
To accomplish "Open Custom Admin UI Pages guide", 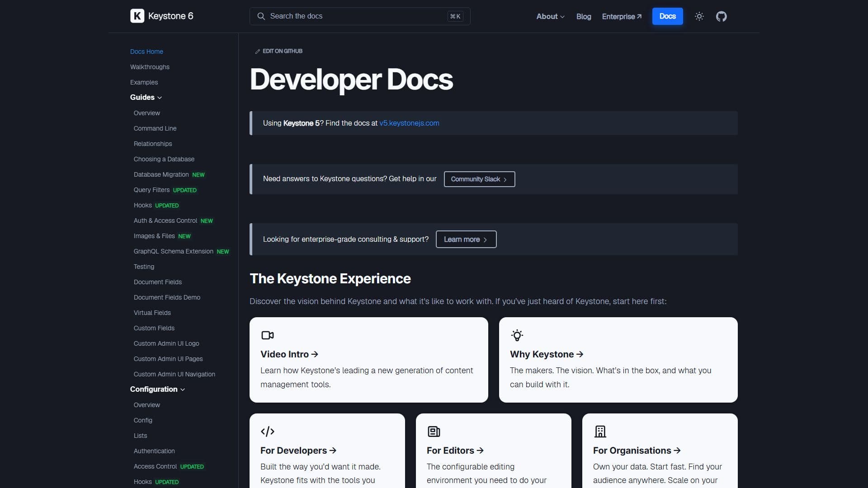I will (x=168, y=359).
